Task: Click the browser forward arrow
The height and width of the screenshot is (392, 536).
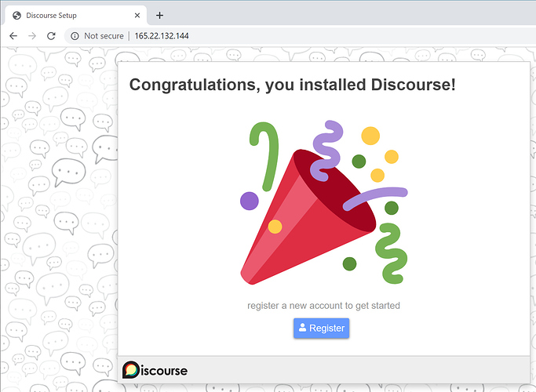Action: (x=32, y=36)
